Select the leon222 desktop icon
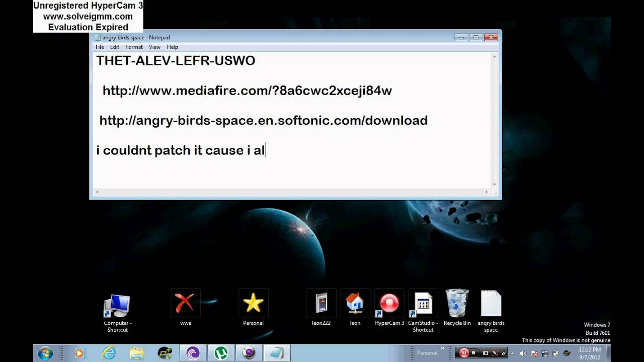Screen dimensions: 644x362 coord(321,308)
